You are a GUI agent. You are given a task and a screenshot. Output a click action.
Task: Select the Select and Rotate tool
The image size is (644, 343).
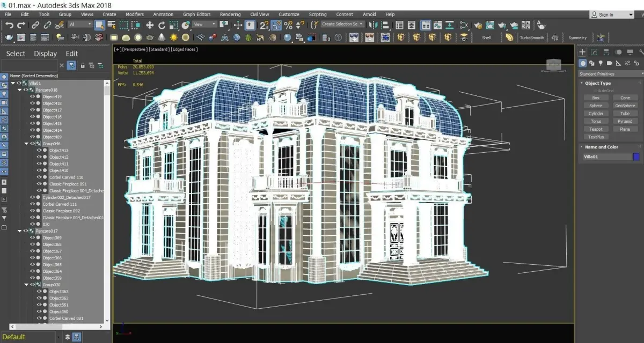point(162,25)
